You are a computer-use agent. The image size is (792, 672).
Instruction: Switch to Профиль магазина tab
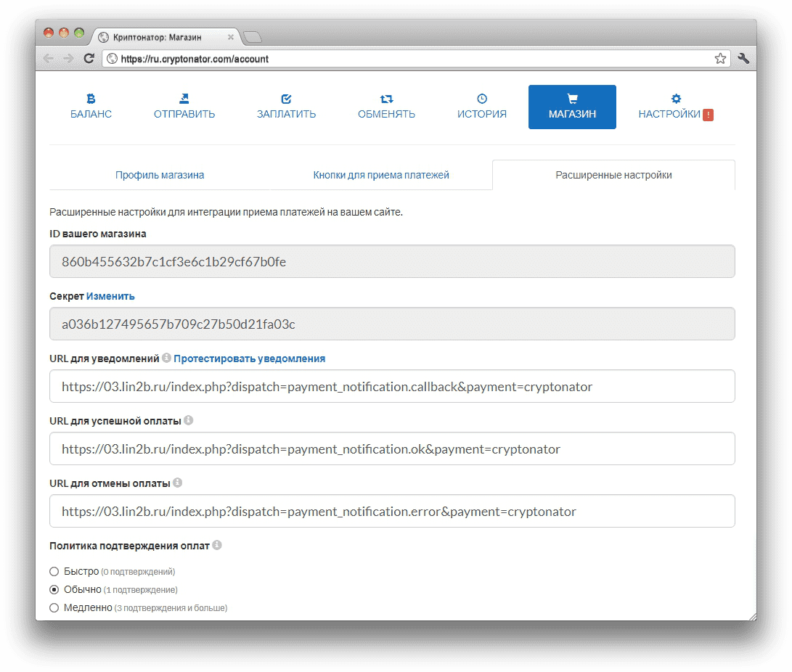[x=160, y=175]
